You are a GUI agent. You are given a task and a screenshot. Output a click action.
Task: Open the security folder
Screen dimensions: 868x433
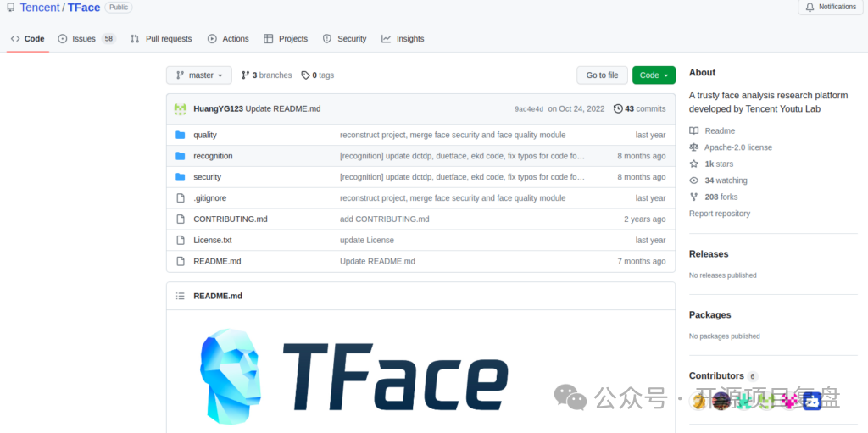(207, 177)
